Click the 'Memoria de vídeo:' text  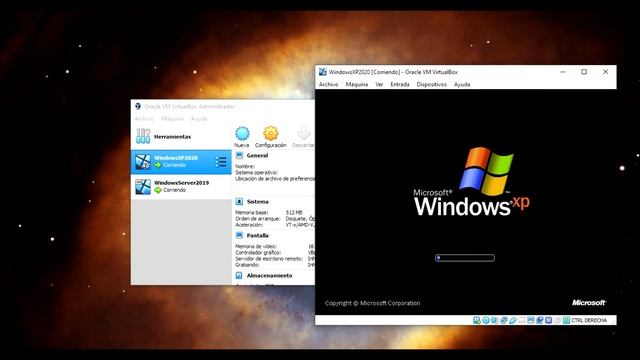click(x=256, y=247)
